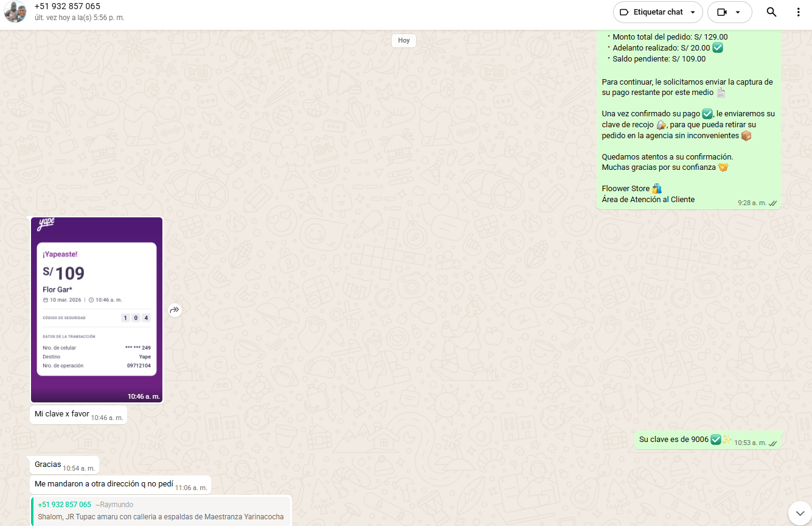812x526 pixels.
Task: Click the Etiquetar chat button text
Action: (x=658, y=12)
